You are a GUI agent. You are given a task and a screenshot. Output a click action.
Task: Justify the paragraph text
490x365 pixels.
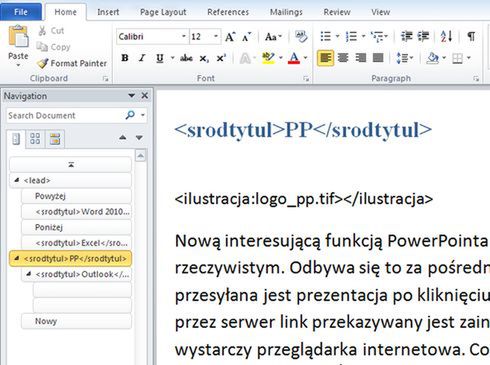coord(378,58)
